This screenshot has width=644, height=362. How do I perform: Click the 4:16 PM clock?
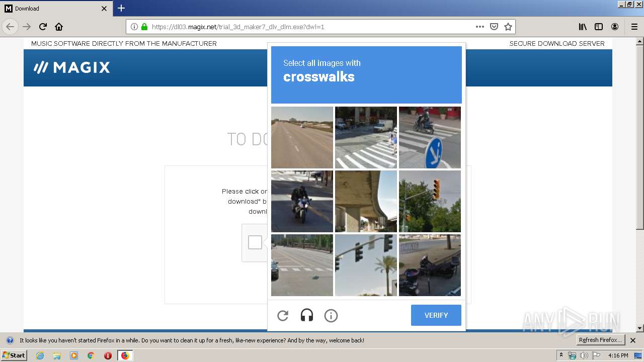[x=618, y=355]
